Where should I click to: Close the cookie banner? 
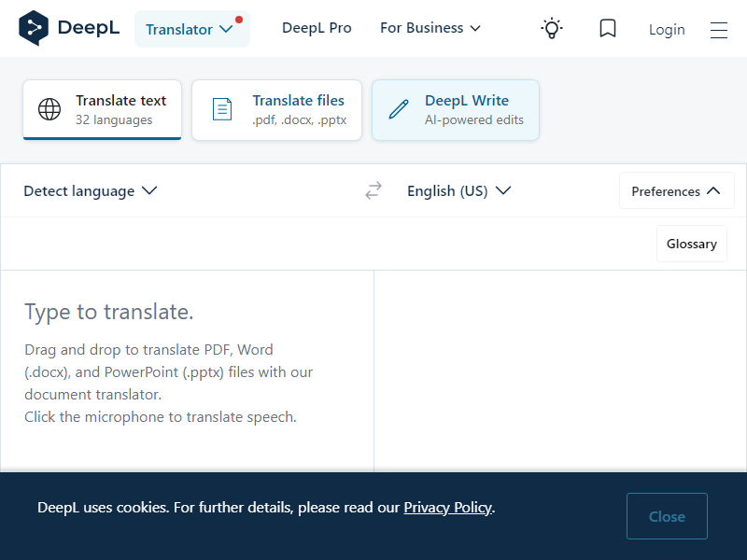[x=667, y=516]
